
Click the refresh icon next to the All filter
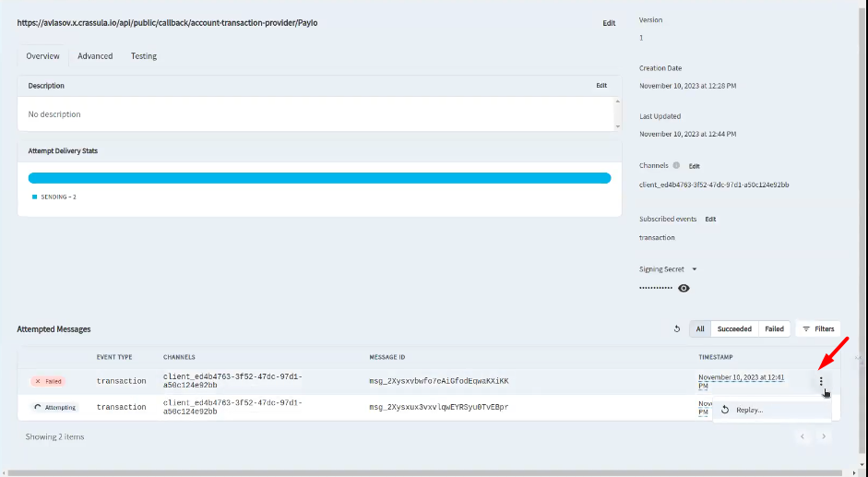tap(676, 329)
